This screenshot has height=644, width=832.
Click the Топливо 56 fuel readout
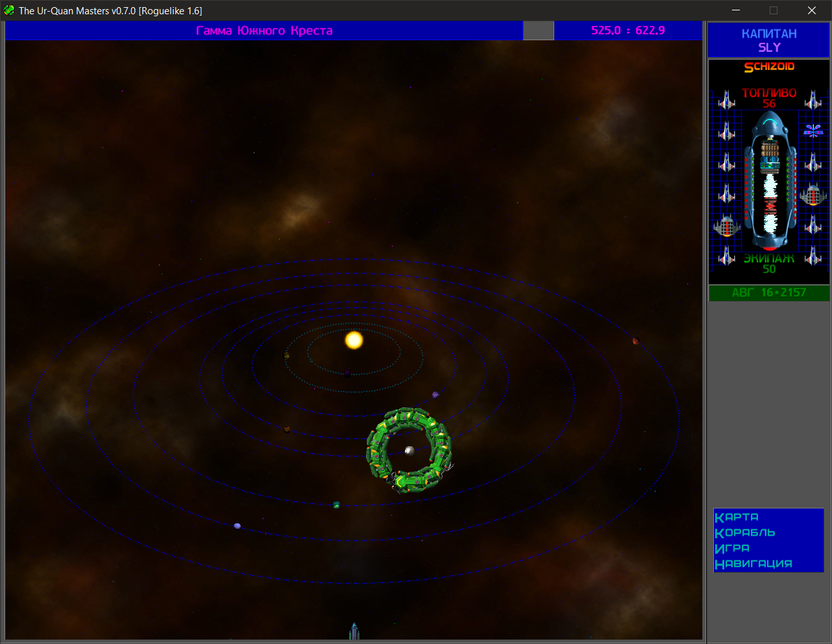[x=769, y=98]
